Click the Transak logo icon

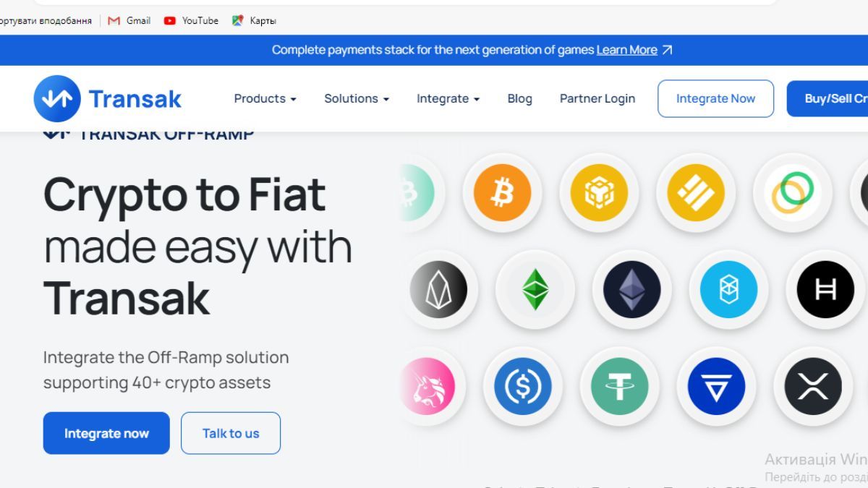[57, 98]
